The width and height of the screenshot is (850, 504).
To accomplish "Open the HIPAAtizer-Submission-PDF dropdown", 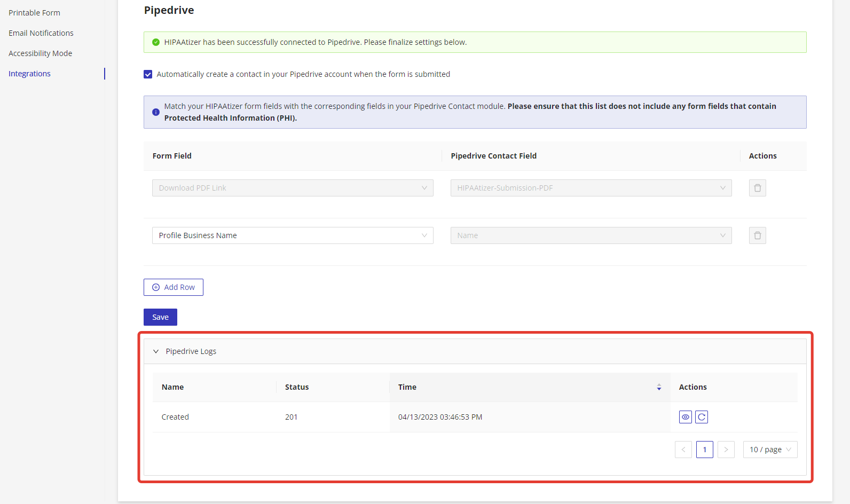I will pyautogui.click(x=591, y=188).
